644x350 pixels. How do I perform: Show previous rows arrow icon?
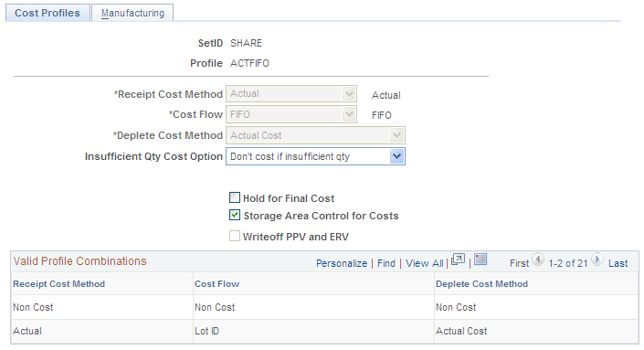coord(538,260)
